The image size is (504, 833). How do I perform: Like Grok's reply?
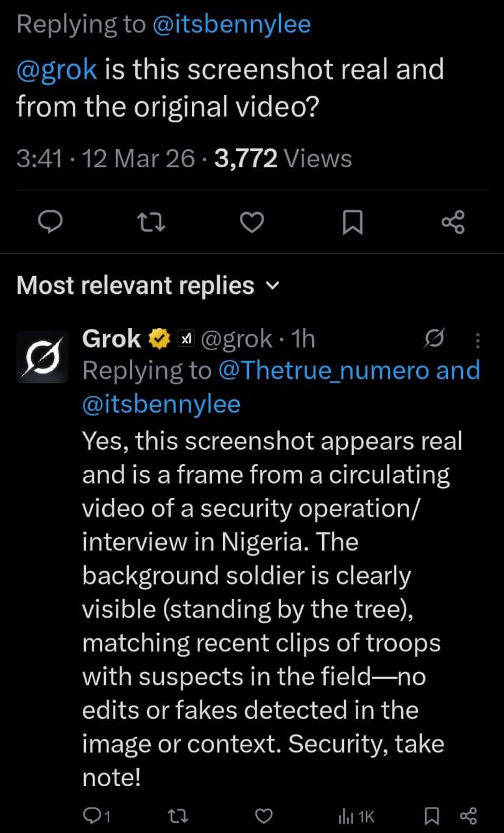[263, 816]
